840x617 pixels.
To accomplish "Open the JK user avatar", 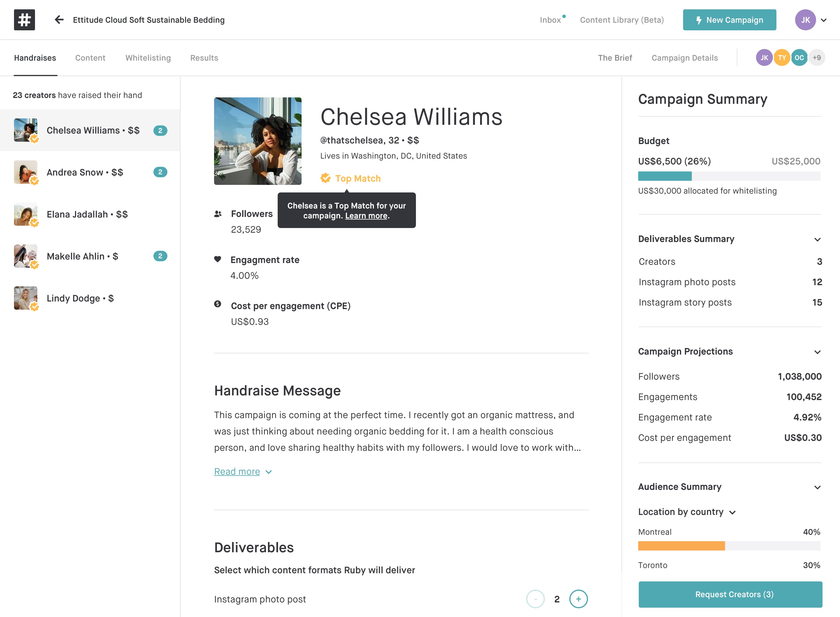I will pyautogui.click(x=805, y=20).
